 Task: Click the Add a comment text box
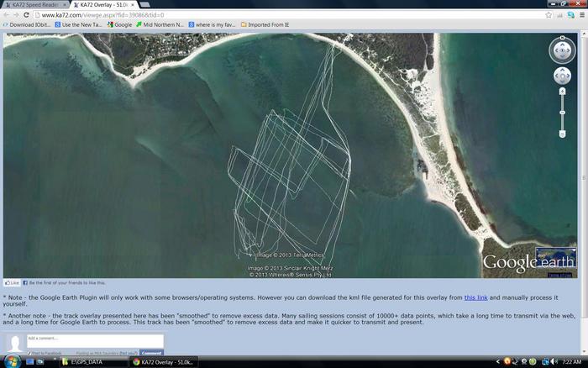pos(95,341)
